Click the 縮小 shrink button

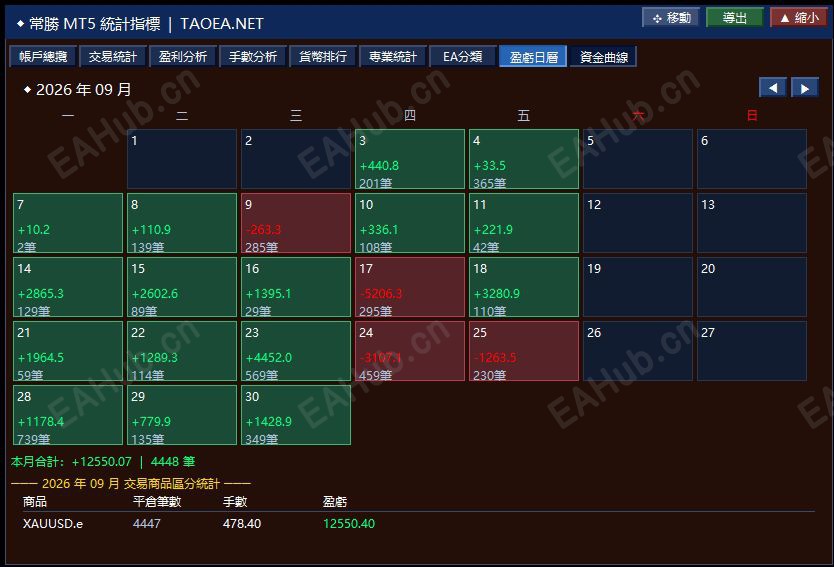799,18
